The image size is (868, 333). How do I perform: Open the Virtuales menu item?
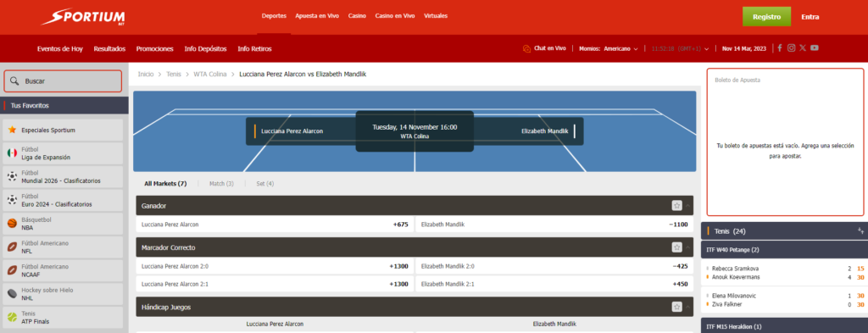click(x=436, y=16)
